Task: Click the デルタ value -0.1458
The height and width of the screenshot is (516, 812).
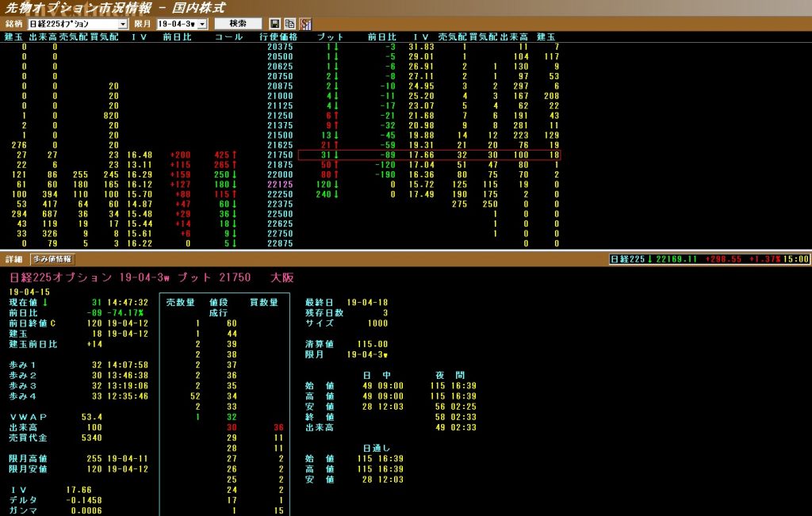Action: click(x=84, y=500)
